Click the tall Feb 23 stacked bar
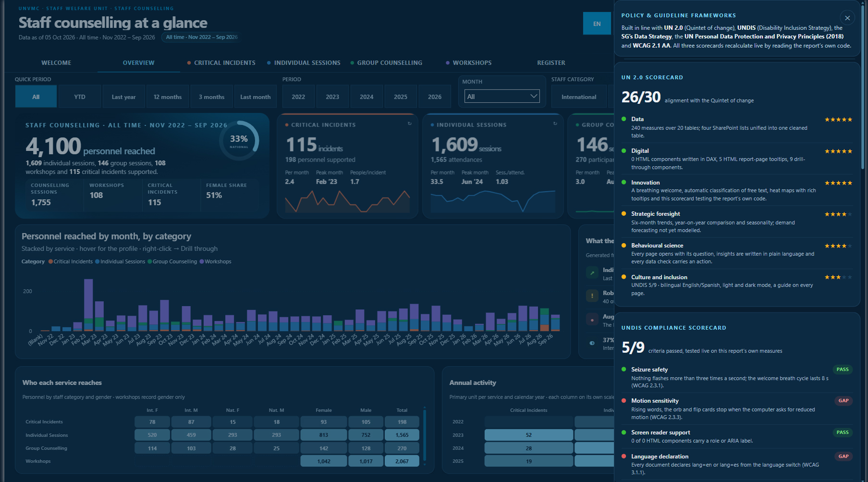 tap(88, 305)
